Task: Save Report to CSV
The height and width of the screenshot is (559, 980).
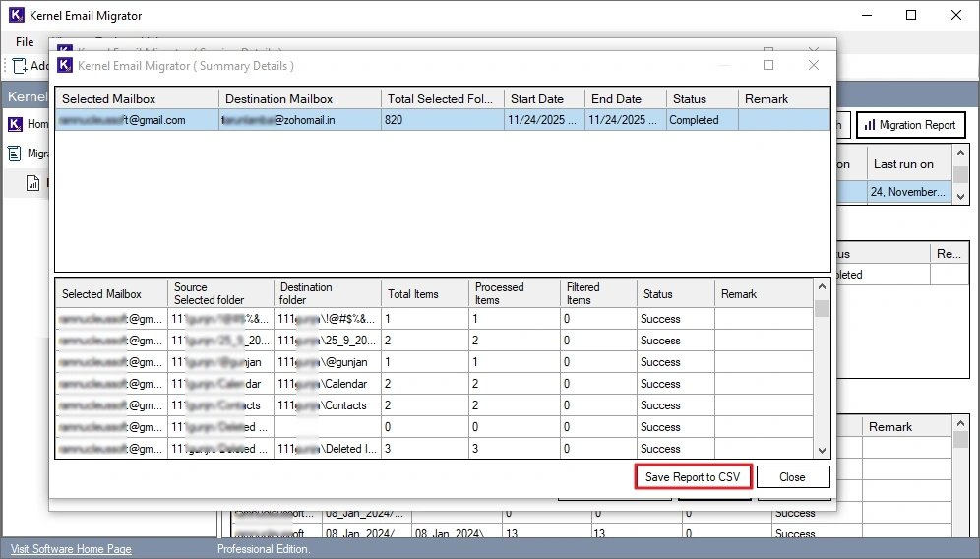Action: pyautogui.click(x=694, y=477)
